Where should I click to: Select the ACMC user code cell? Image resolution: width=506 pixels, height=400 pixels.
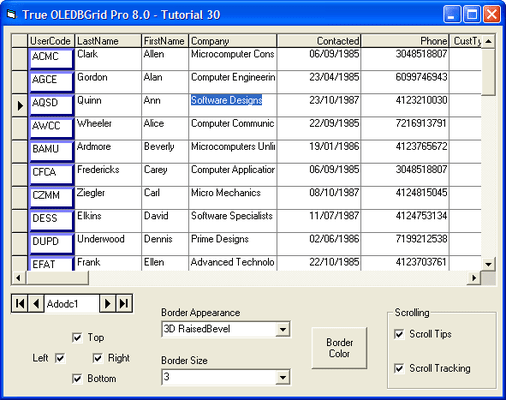51,59
